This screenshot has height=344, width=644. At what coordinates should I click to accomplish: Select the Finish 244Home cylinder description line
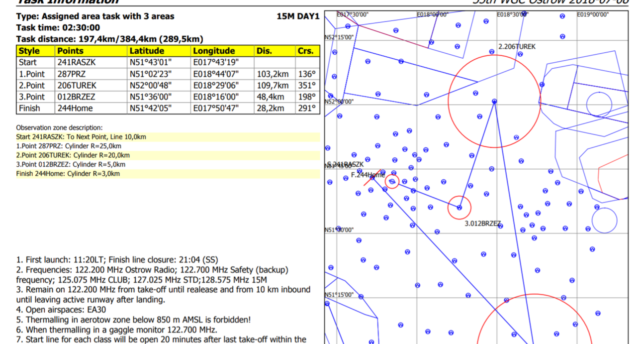[68, 174]
